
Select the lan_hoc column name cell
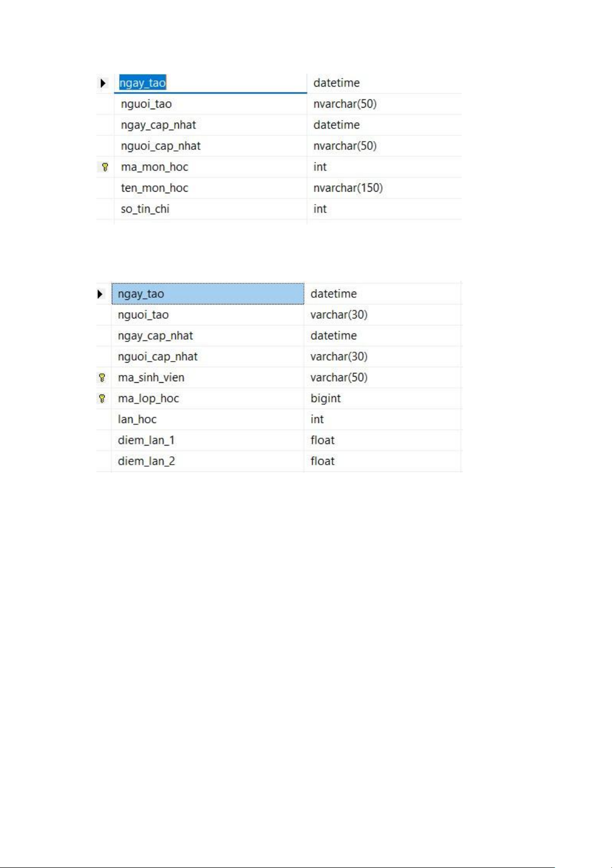pos(137,419)
